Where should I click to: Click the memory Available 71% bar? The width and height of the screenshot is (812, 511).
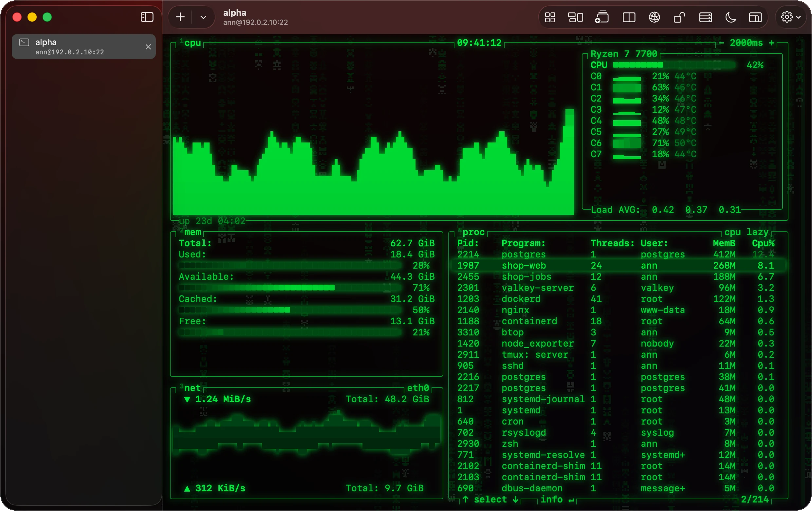point(290,288)
